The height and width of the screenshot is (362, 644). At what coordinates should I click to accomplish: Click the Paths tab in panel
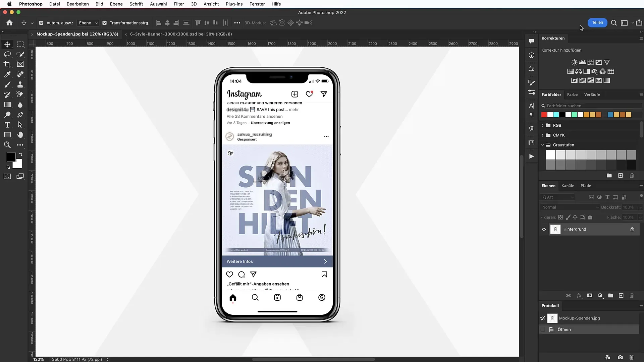pos(586,186)
